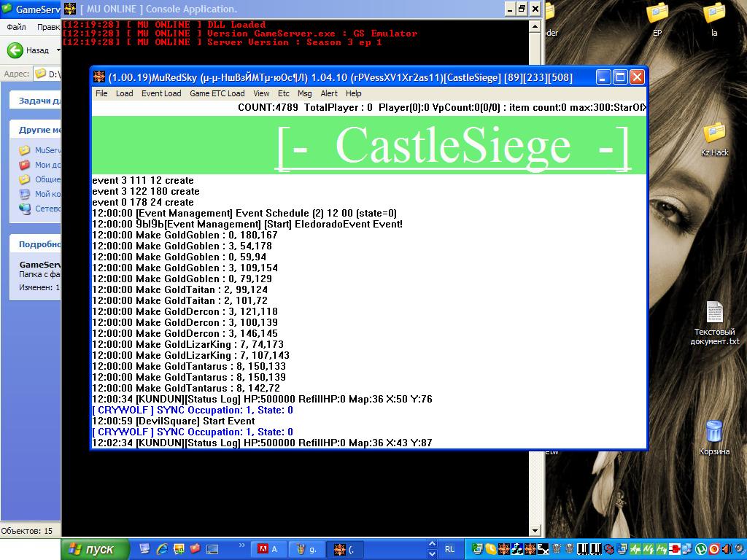The height and width of the screenshot is (560, 747).
Task: Click the monitor quick launch icon
Action: coord(212,549)
